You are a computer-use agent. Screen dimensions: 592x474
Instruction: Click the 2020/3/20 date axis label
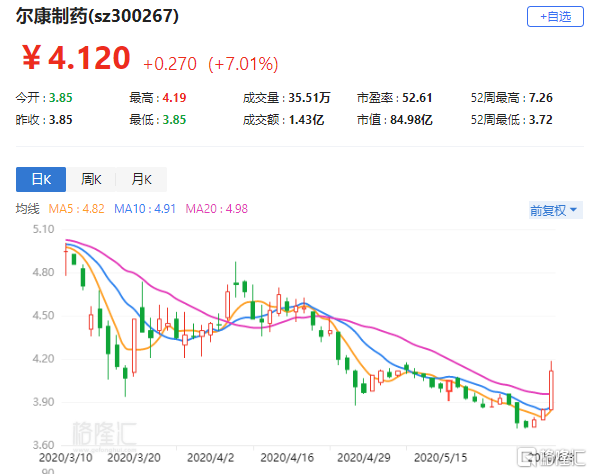(x=134, y=458)
